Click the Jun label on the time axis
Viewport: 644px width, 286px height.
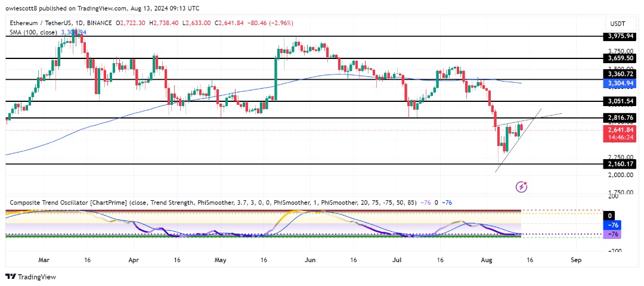(309, 260)
